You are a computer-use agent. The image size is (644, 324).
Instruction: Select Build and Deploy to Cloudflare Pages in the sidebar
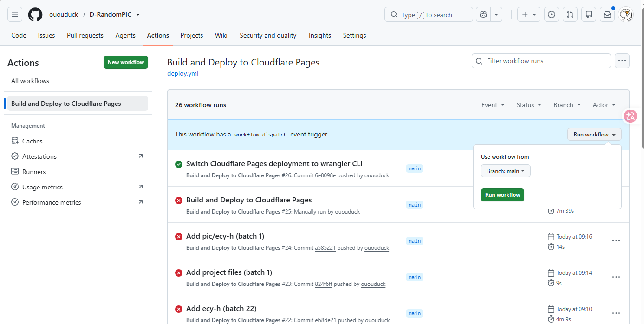click(78, 104)
